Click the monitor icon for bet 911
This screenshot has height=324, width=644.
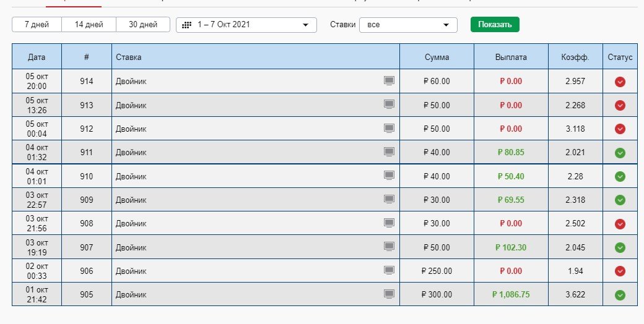[389, 152]
